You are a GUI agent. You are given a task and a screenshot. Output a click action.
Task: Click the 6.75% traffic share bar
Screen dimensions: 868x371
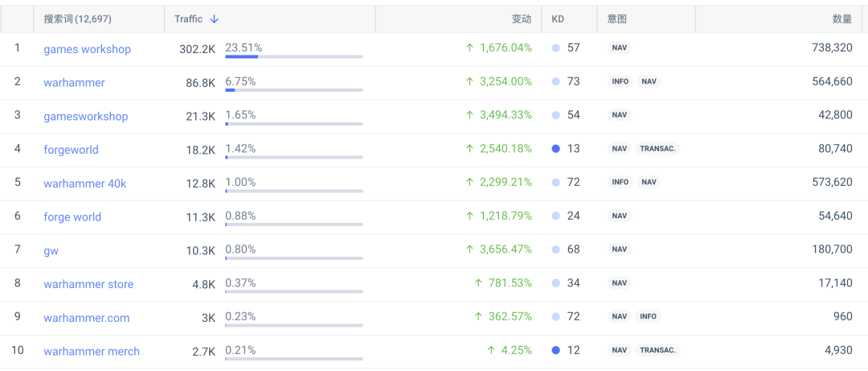click(x=294, y=90)
